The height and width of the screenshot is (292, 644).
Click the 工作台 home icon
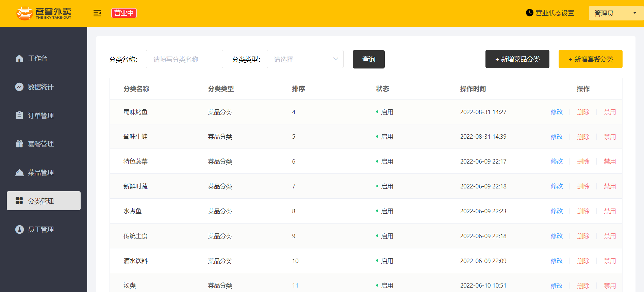pyautogui.click(x=19, y=58)
